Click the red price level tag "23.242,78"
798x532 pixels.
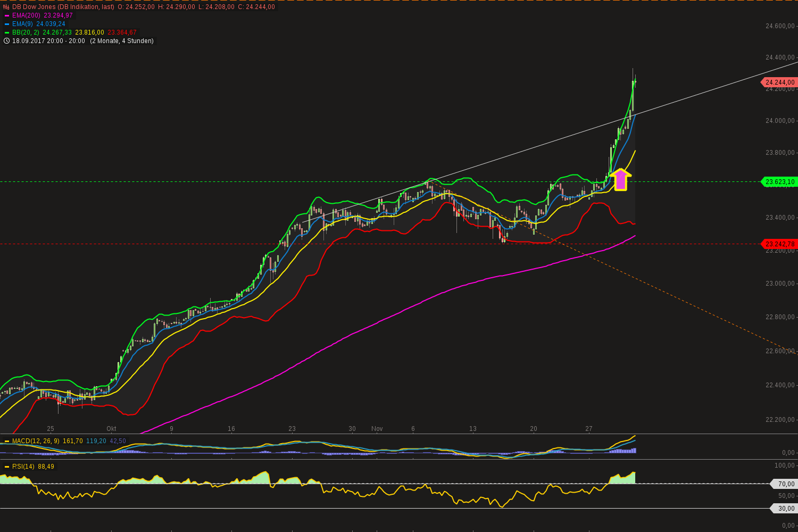click(x=779, y=244)
